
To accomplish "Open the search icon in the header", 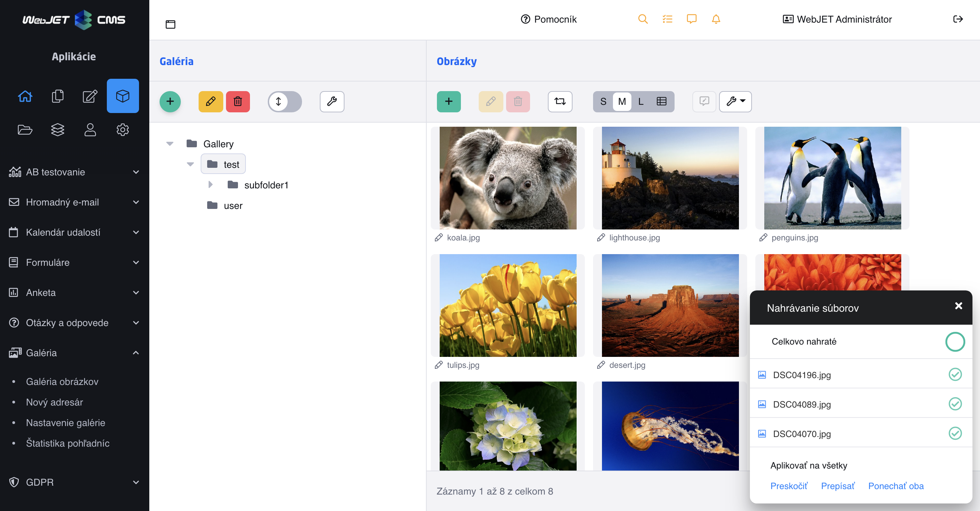I will tap(643, 19).
